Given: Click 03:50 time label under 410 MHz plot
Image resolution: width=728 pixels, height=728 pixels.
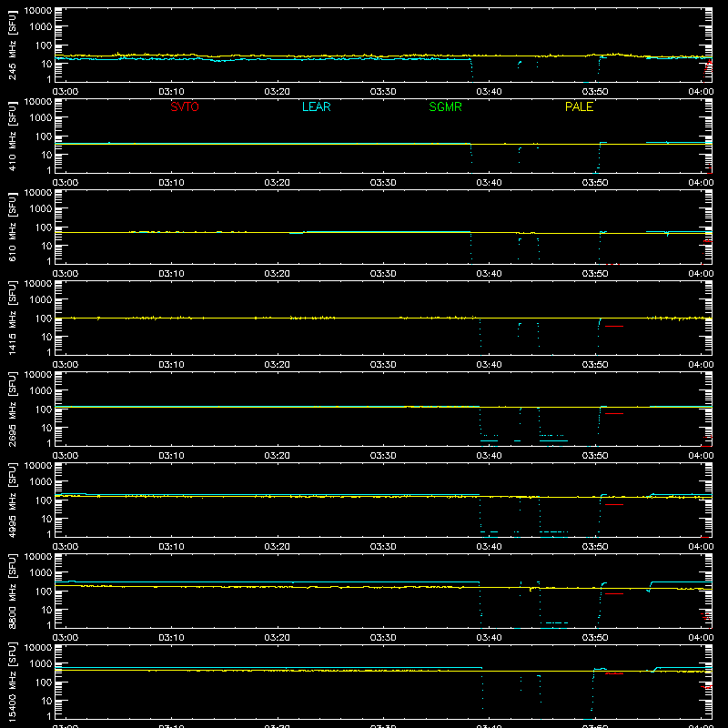Looking at the screenshot, I should [595, 183].
